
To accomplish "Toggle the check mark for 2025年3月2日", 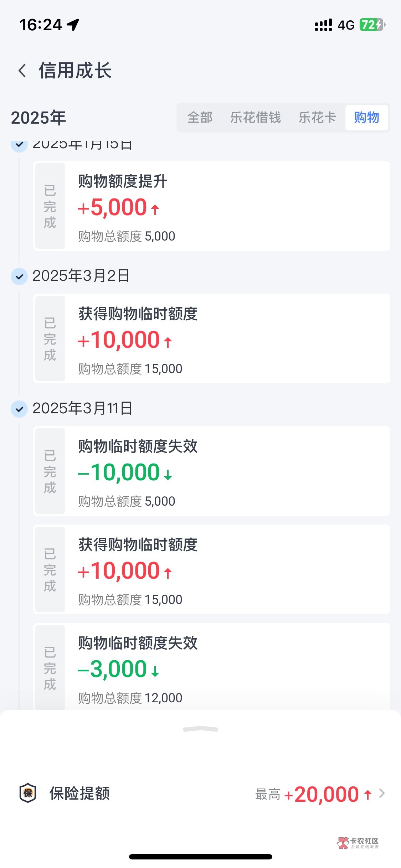I will coord(19,277).
